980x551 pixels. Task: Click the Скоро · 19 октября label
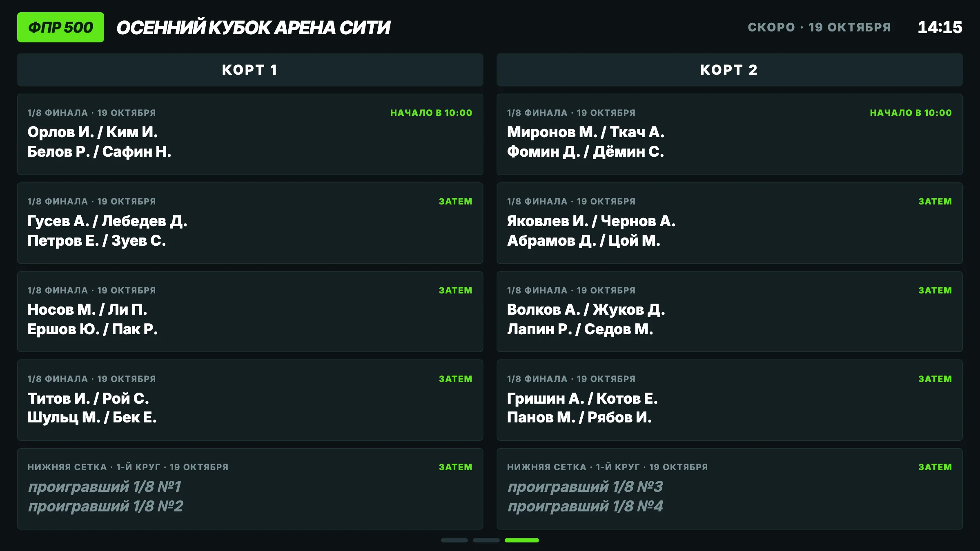(819, 27)
